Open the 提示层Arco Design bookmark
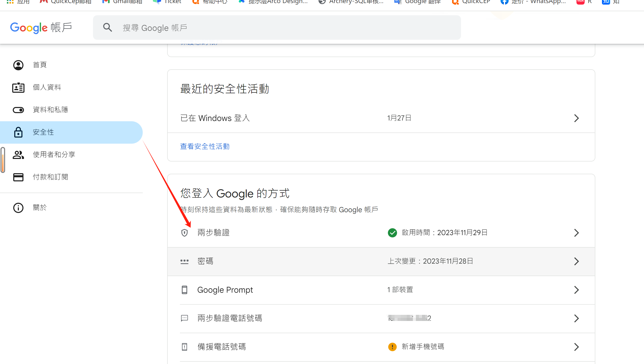 pos(273,2)
